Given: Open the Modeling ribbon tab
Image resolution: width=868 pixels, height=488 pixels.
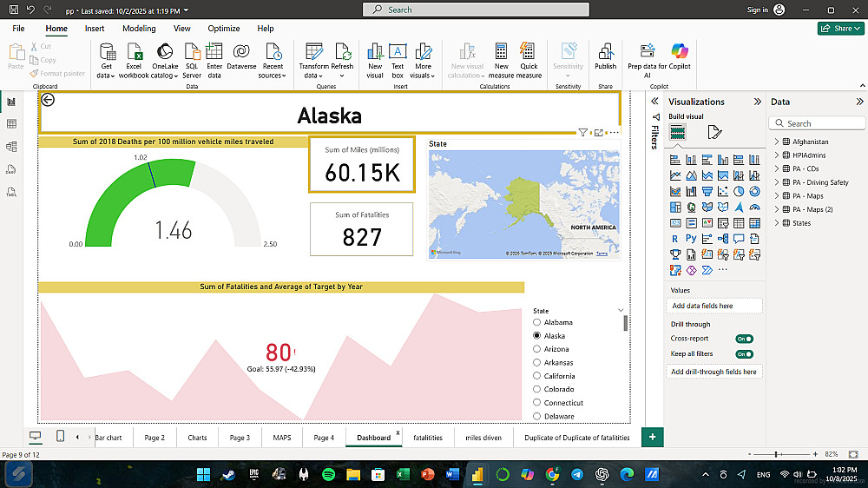Looking at the screenshot, I should click(139, 29).
